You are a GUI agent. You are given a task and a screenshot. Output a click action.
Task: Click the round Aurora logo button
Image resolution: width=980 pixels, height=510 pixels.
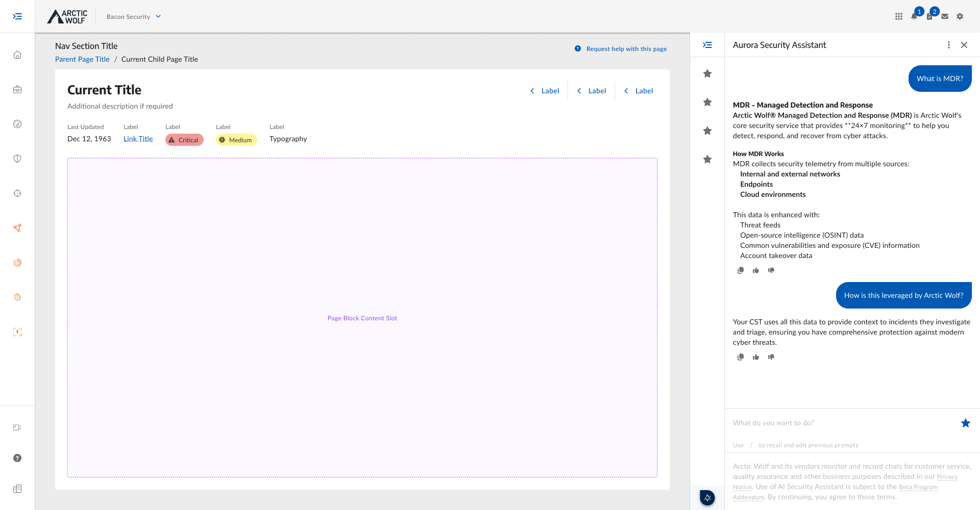pyautogui.click(x=707, y=497)
